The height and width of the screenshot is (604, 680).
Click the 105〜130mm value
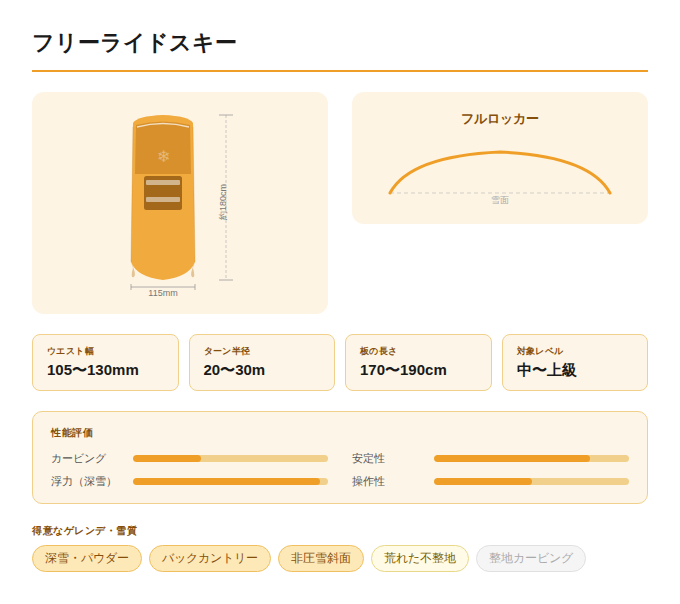[x=93, y=370]
